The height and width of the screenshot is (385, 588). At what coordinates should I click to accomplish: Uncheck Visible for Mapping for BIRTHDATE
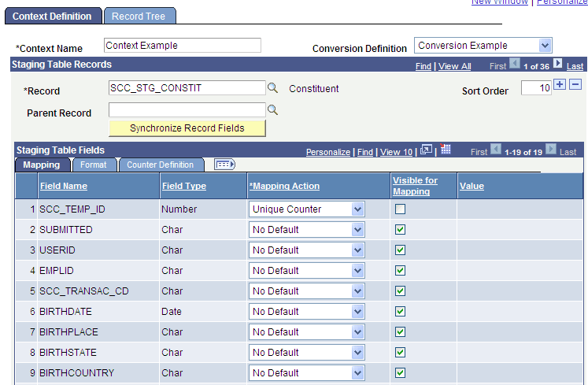click(400, 312)
